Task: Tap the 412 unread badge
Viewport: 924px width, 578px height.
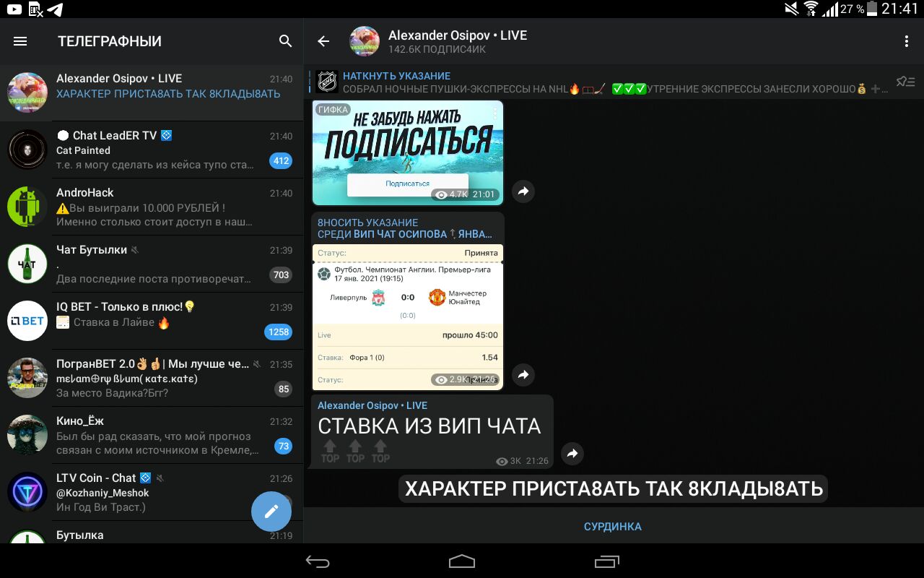Action: (x=281, y=160)
